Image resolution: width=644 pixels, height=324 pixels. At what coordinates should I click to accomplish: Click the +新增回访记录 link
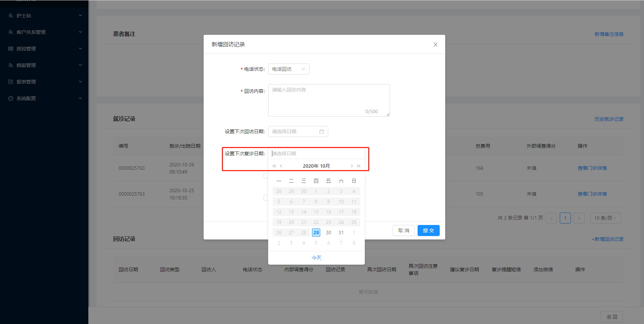pyautogui.click(x=608, y=239)
